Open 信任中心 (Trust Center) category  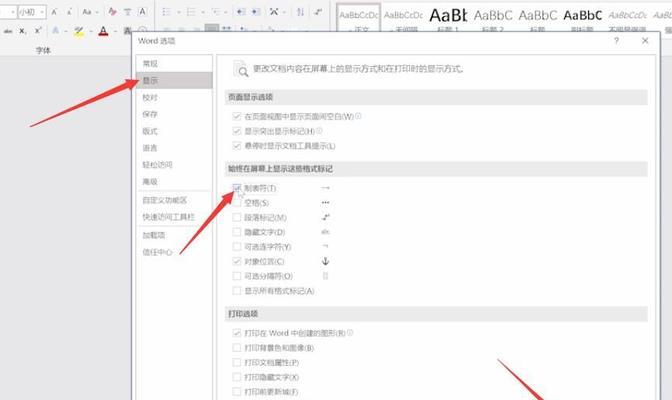coord(174,252)
